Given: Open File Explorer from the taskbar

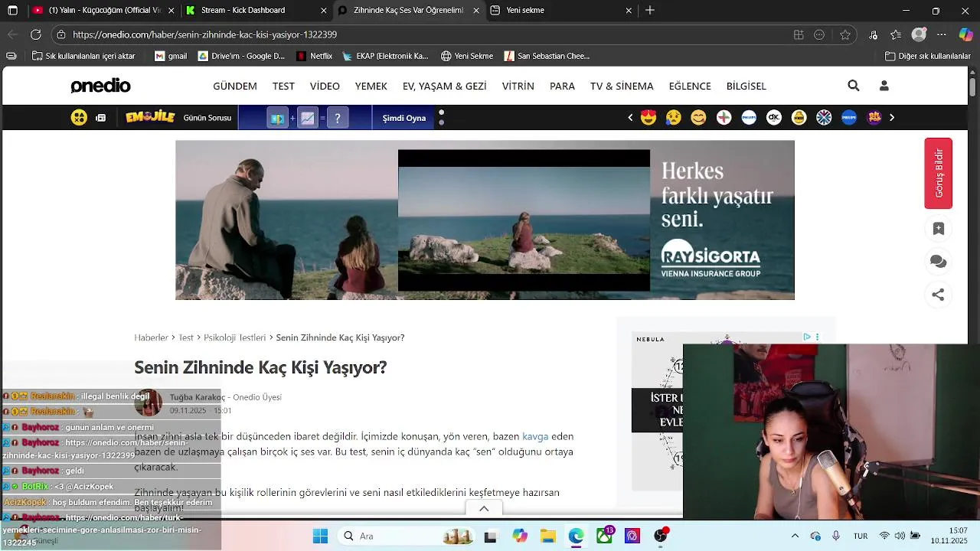Looking at the screenshot, I should 547,536.
